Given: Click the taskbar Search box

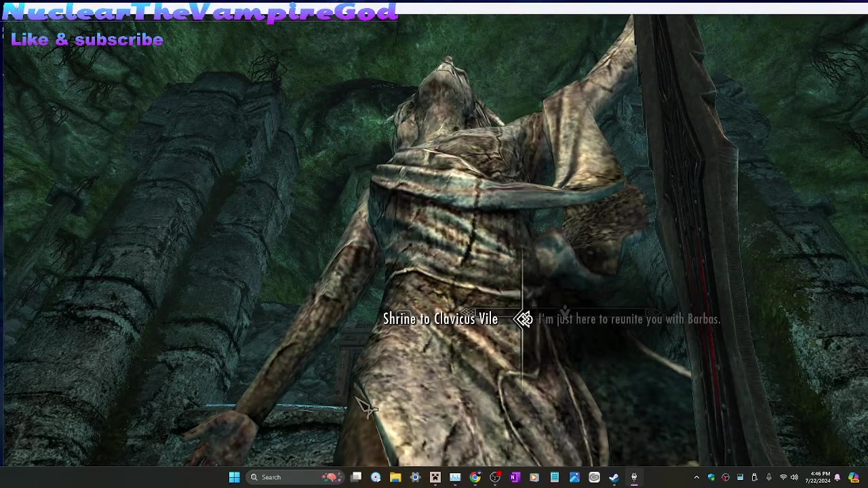Looking at the screenshot, I should point(295,477).
